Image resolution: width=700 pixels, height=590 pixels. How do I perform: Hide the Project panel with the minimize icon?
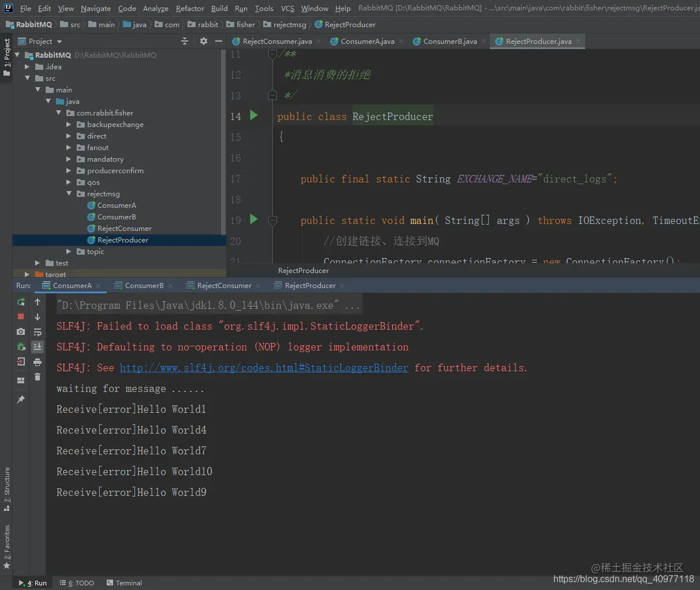[219, 41]
